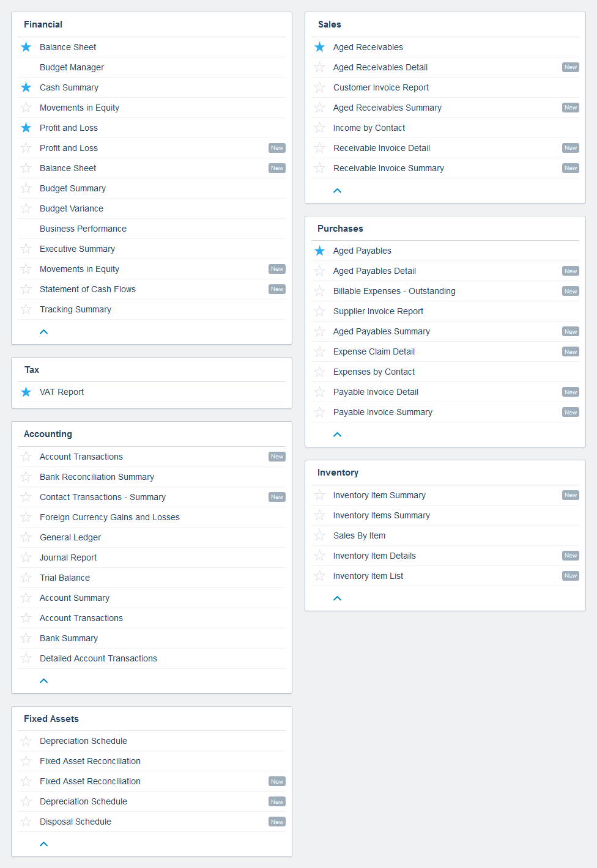Image resolution: width=597 pixels, height=868 pixels.
Task: Open the Bank Reconciliation Summary report
Action: [x=97, y=477]
